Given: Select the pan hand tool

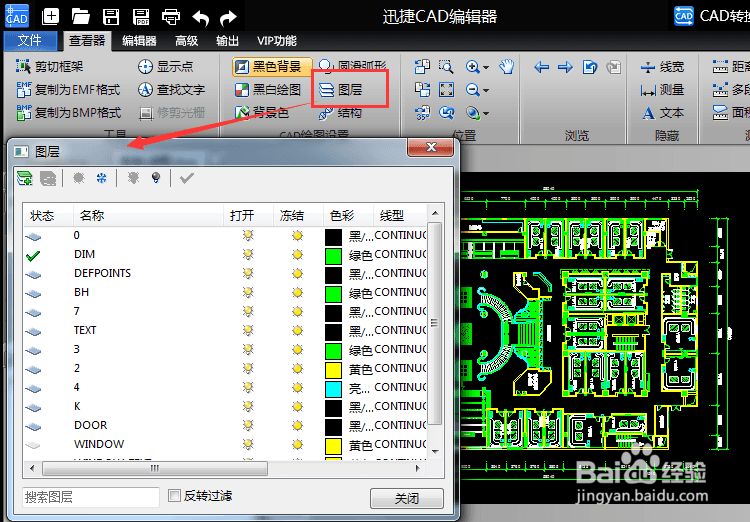Looking at the screenshot, I should click(507, 67).
